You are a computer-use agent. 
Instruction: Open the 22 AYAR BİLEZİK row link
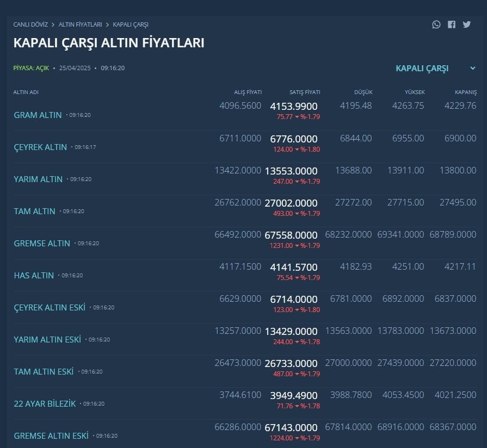click(x=45, y=403)
